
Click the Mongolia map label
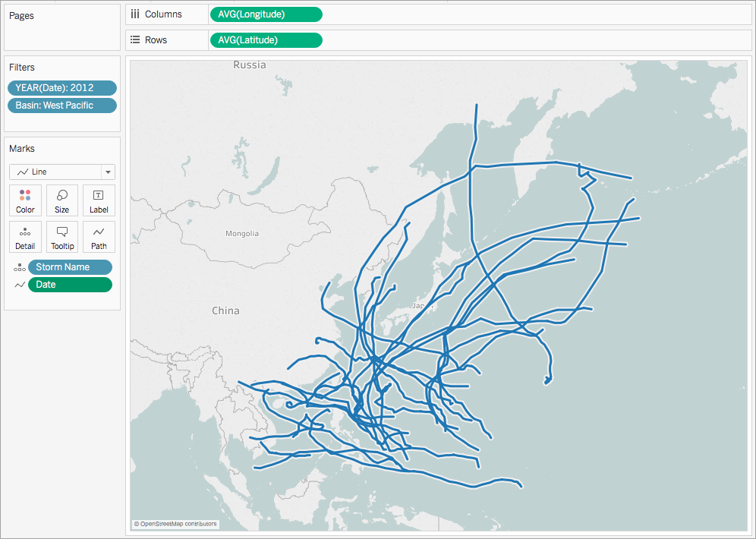tap(242, 233)
